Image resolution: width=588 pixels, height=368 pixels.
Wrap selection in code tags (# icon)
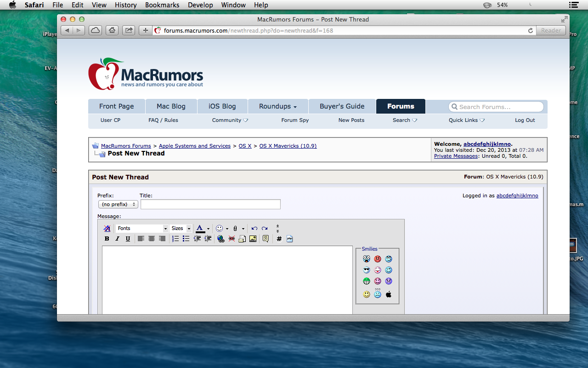tap(279, 239)
